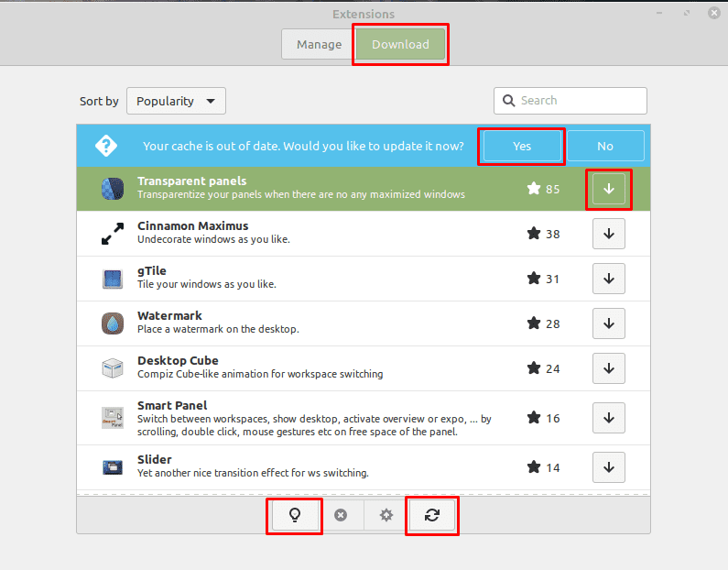Viewport: 728px width, 570px height.
Task: Select the Watermark title text
Action: pos(169,316)
